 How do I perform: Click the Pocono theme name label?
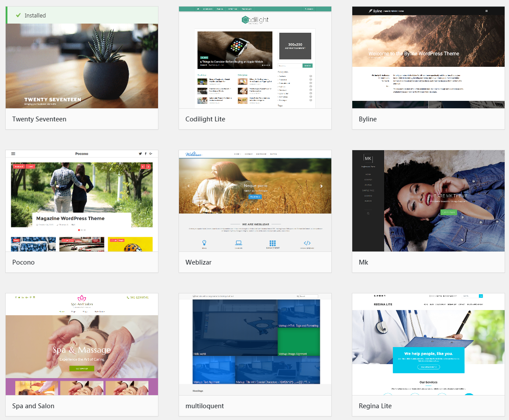click(x=24, y=262)
